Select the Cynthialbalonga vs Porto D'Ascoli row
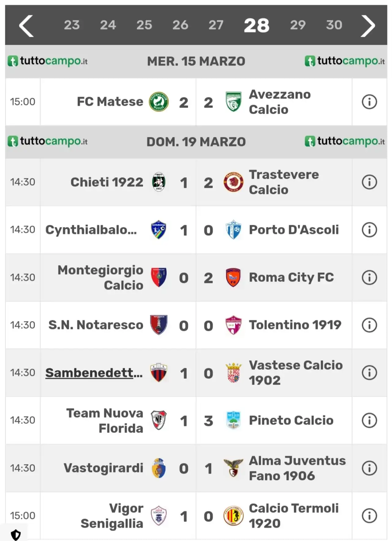Viewport: 392px width, 541px height. coord(196,230)
